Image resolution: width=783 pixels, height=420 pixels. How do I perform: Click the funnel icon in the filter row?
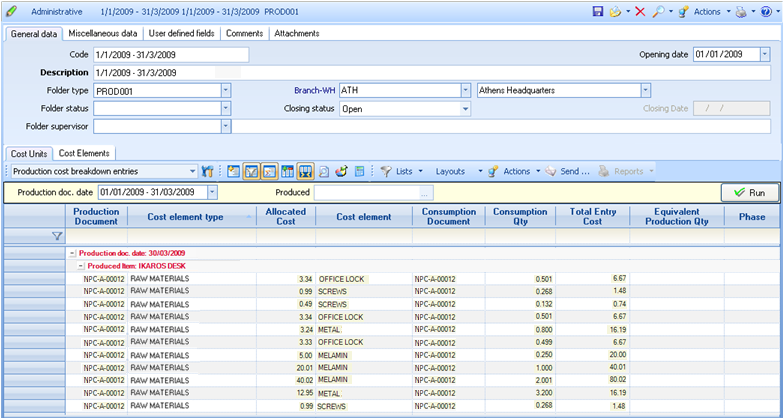(57, 236)
